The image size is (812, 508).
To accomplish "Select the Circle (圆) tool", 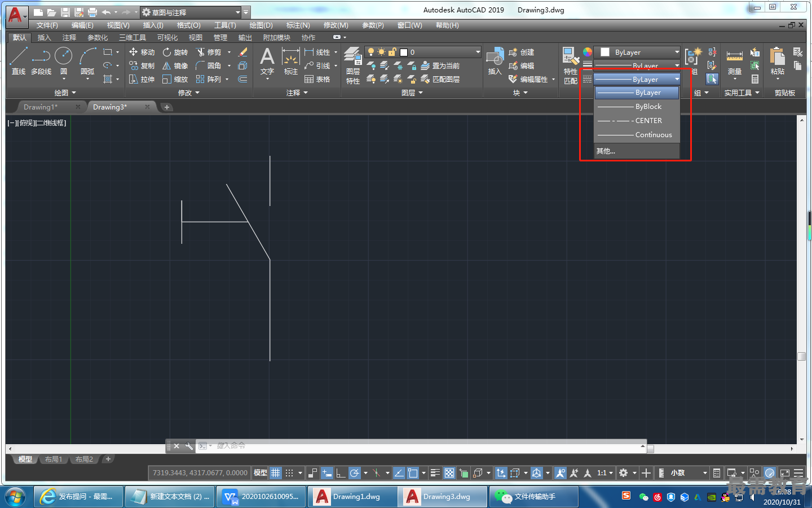I will tap(64, 62).
